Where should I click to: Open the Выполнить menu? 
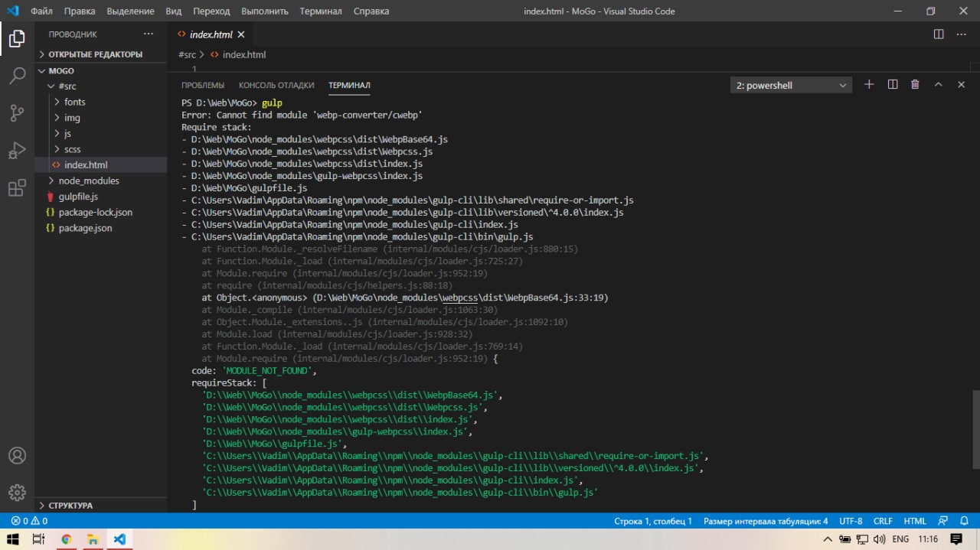pos(265,11)
